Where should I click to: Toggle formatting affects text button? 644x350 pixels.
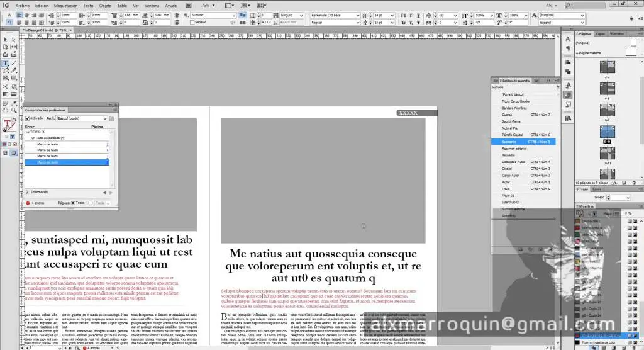pyautogui.click(x=13, y=137)
